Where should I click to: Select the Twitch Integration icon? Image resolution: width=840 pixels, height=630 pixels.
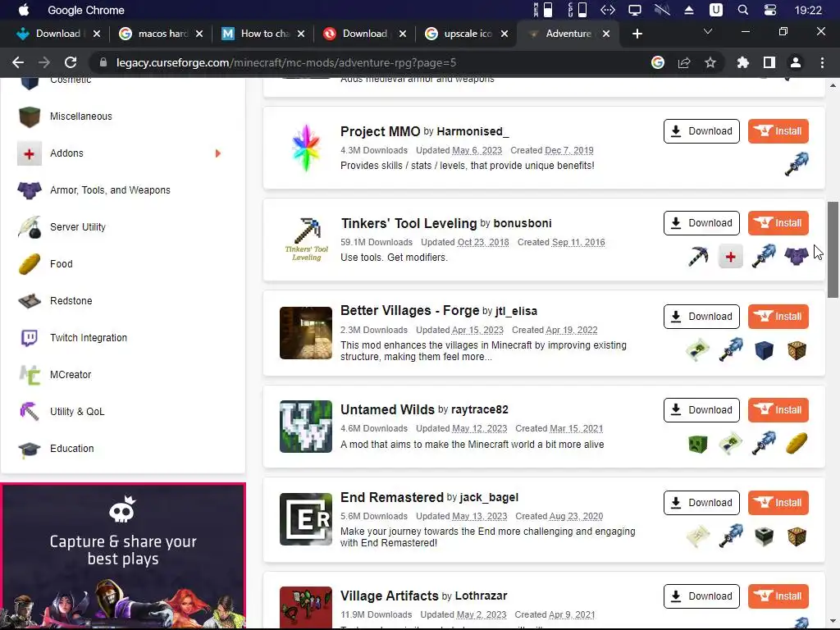30,338
